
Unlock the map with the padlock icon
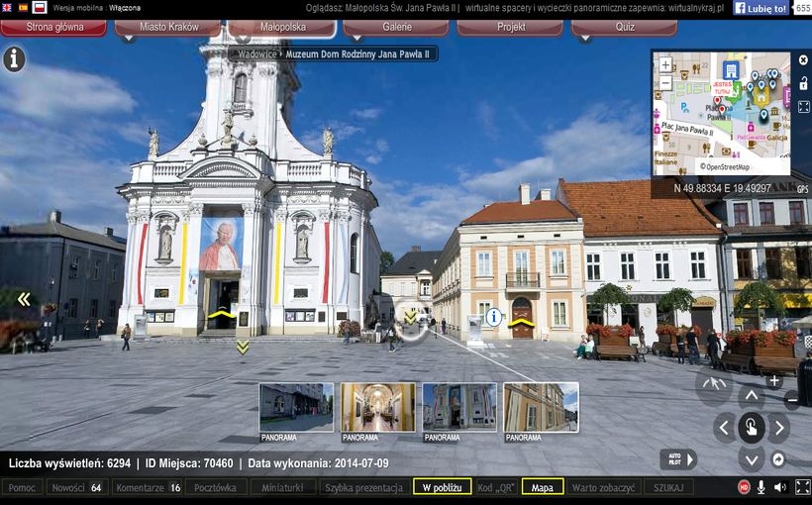(803, 83)
